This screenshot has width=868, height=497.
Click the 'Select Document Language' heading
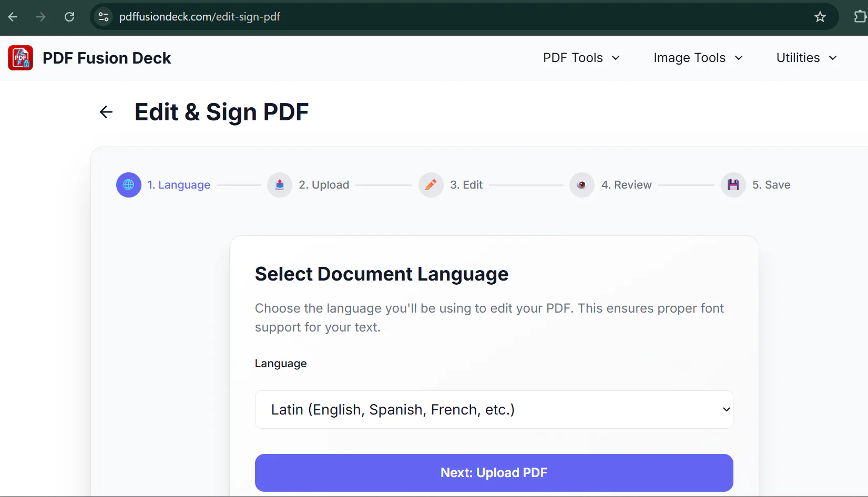(x=382, y=274)
